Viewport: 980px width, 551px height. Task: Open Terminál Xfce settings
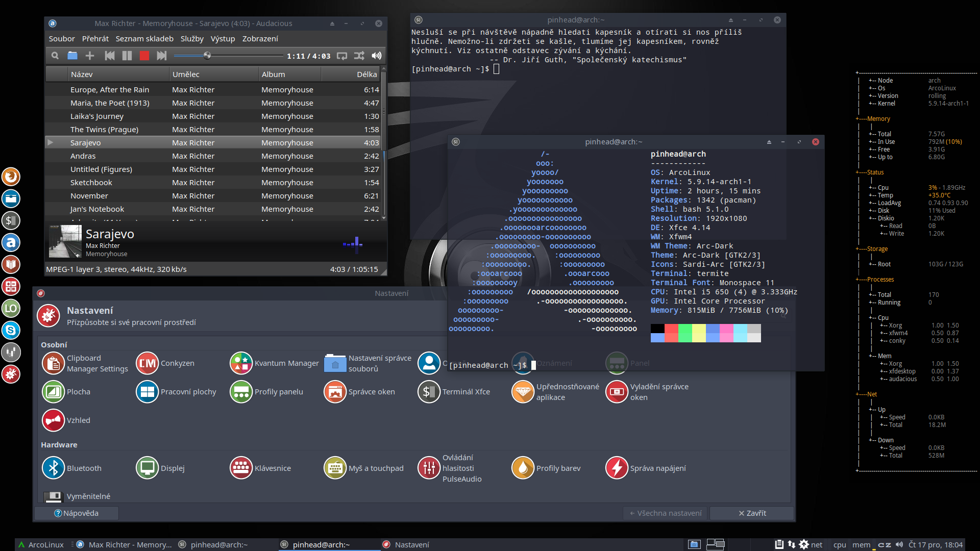coord(454,392)
